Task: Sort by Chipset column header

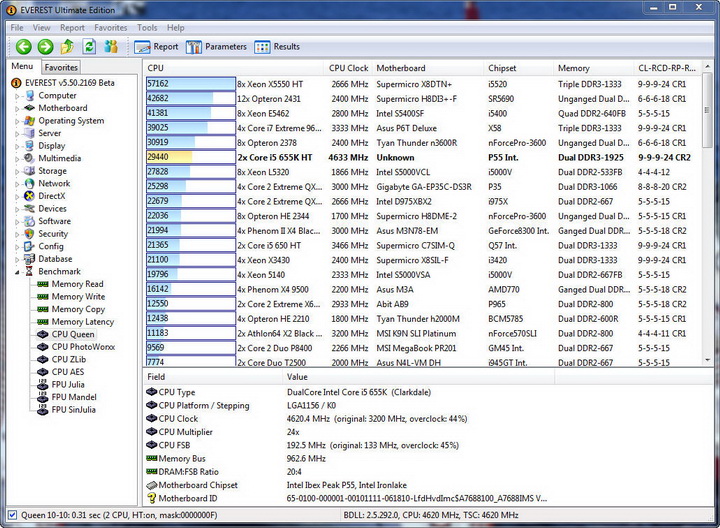Action: pos(519,68)
